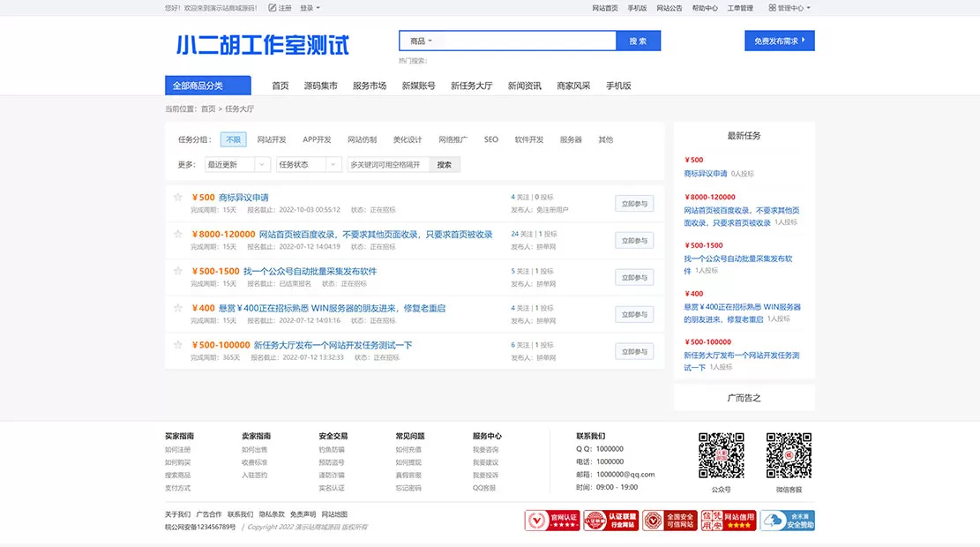Click 免费发布需求 button

tap(780, 41)
